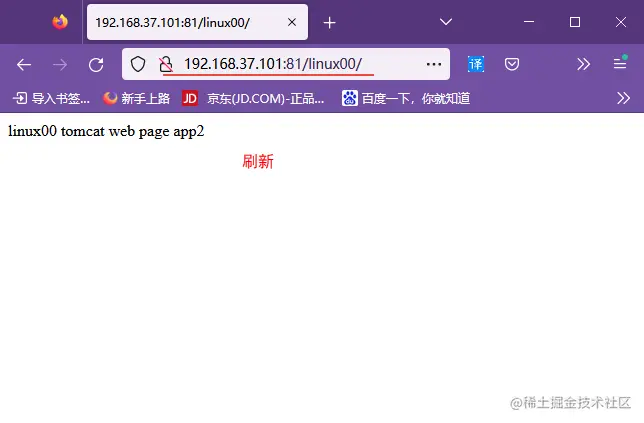Expand more toolbar tools chevron
This screenshot has width=644, height=423.
tap(583, 64)
